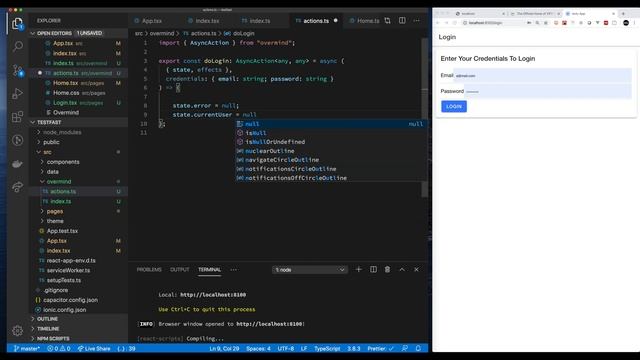The image size is (640, 360).
Task: Close the terminal panel
Action: 416,269
